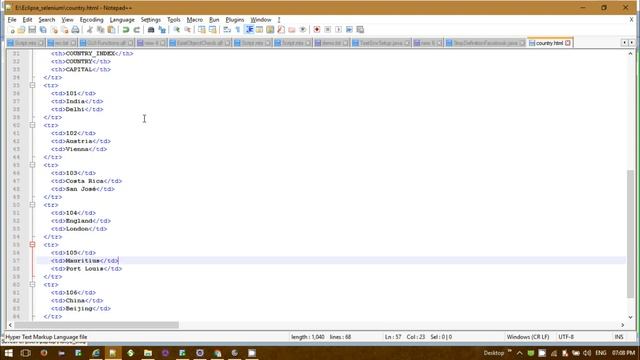Undo the last edit with the green arrow
Screen dimensions: 640x360
126,30
